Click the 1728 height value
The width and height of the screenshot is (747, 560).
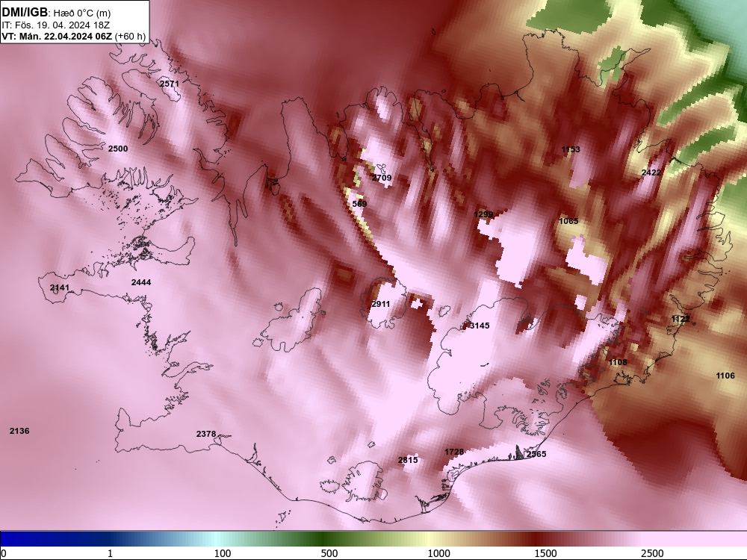pos(454,452)
